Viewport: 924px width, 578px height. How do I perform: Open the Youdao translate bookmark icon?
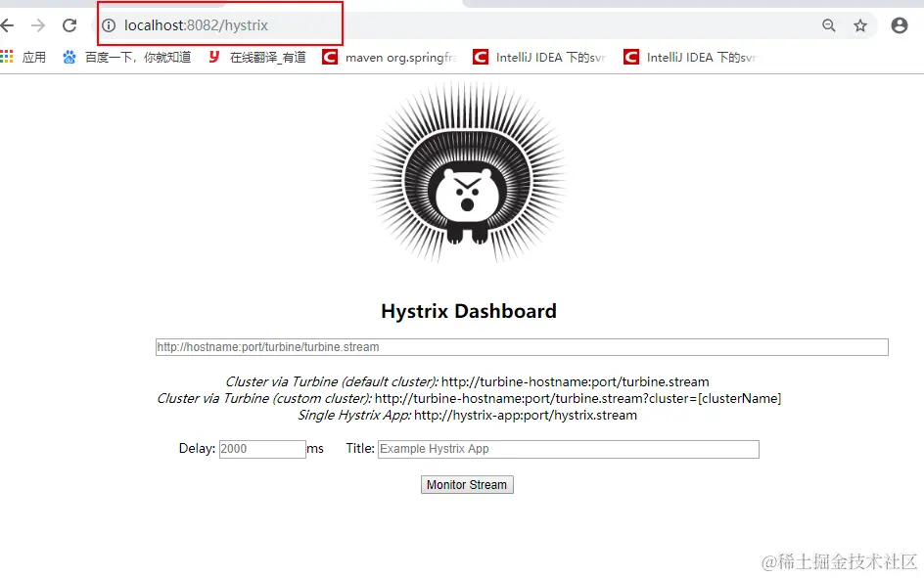(x=214, y=57)
